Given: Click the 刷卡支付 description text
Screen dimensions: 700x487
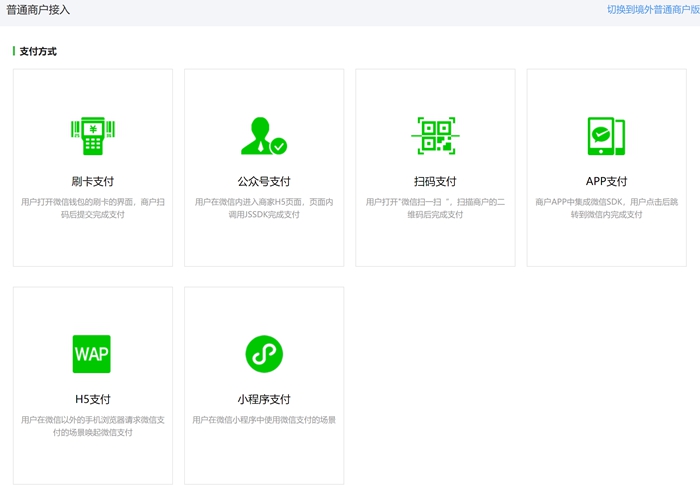Looking at the screenshot, I should tap(93, 208).
